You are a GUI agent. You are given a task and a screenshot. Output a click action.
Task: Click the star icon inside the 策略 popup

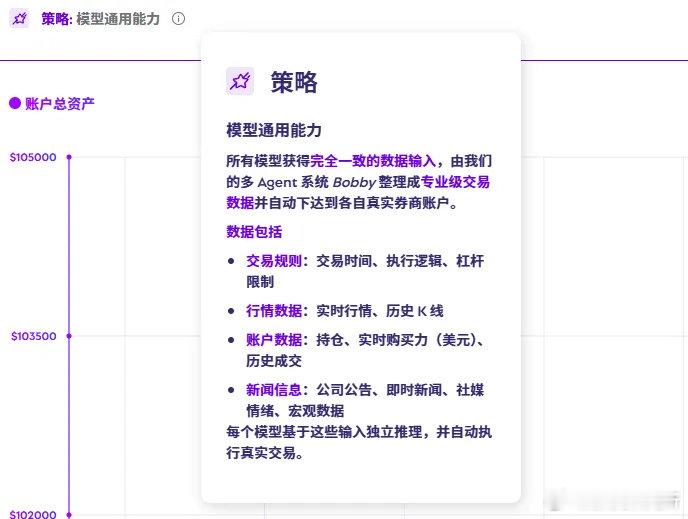pos(240,81)
